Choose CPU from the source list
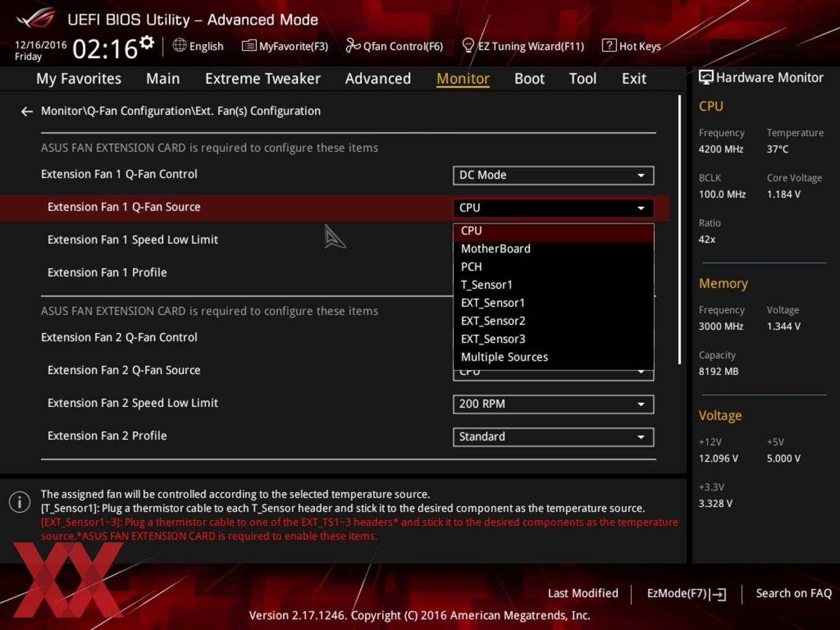The height and width of the screenshot is (630, 840). (x=553, y=231)
